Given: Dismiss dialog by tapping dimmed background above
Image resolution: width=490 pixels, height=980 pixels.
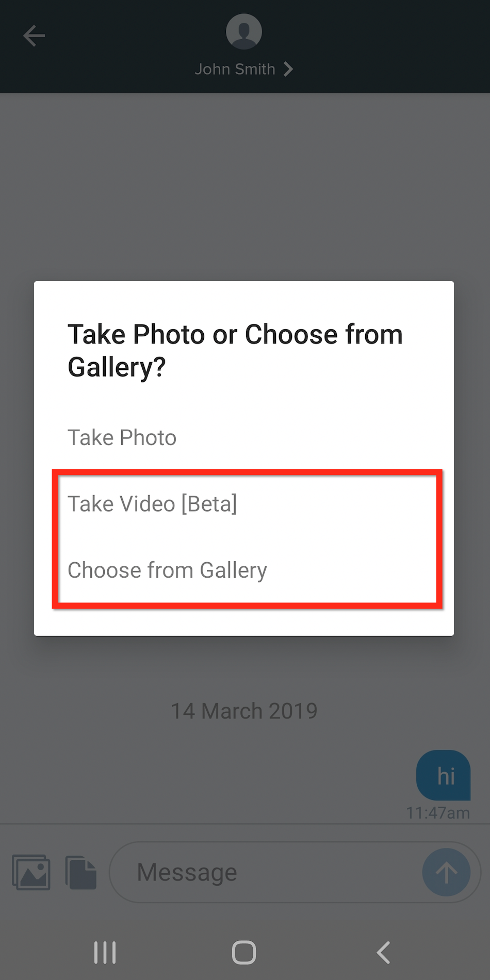Looking at the screenshot, I should pyautogui.click(x=245, y=186).
